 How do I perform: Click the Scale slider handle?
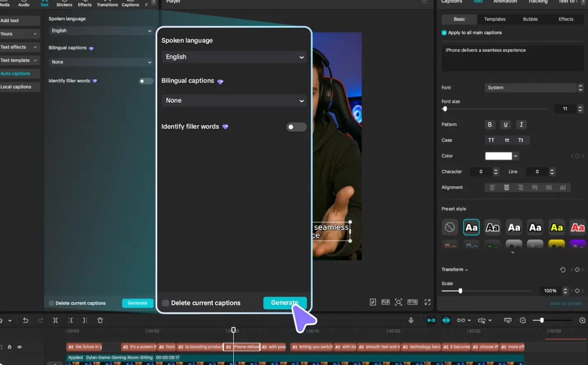460,291
